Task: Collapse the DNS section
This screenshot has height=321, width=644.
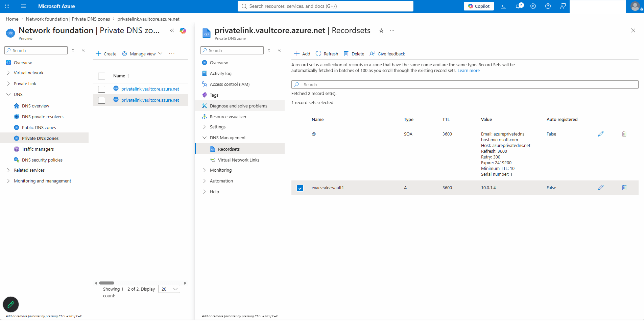Action: [8, 95]
